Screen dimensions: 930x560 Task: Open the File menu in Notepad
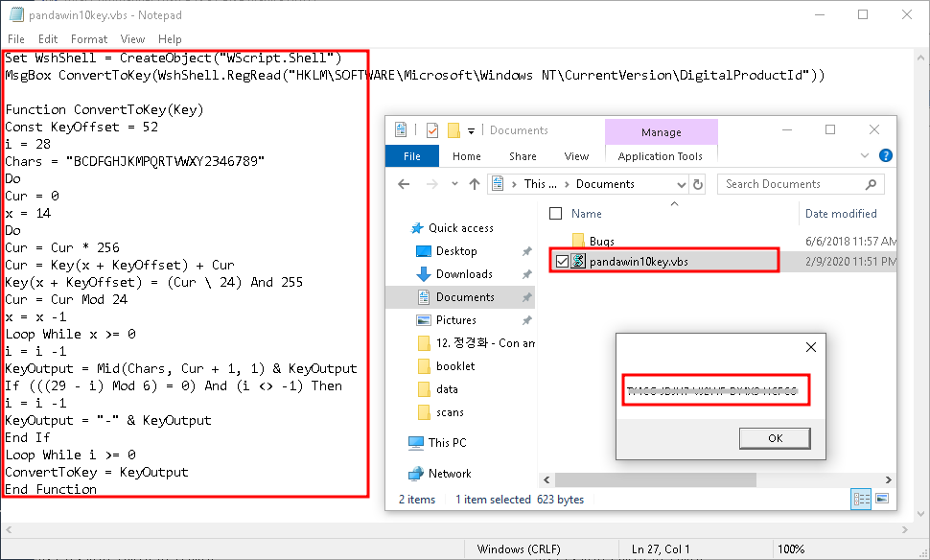16,39
